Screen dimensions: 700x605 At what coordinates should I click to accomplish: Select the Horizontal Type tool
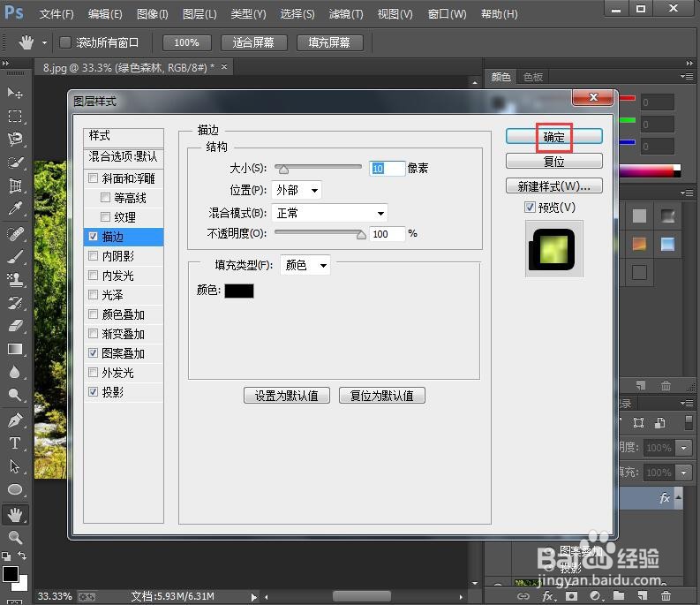[x=15, y=443]
